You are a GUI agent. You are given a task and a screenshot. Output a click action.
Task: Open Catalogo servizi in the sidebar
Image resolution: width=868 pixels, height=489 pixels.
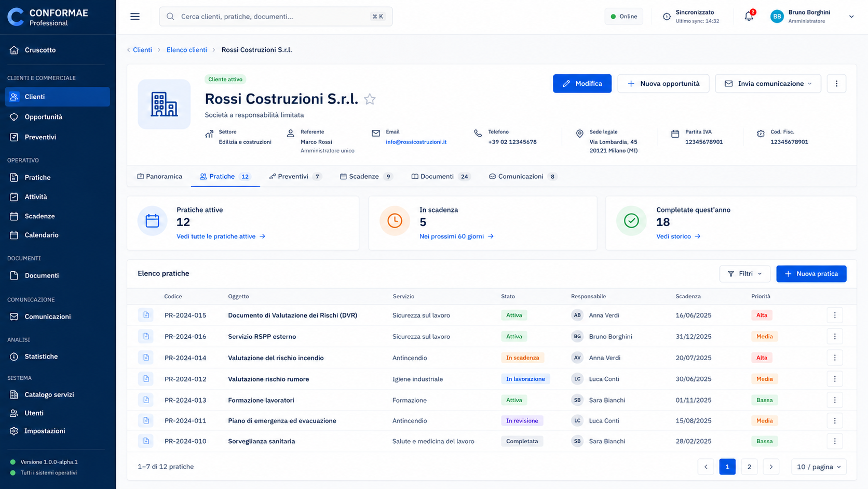(57, 394)
